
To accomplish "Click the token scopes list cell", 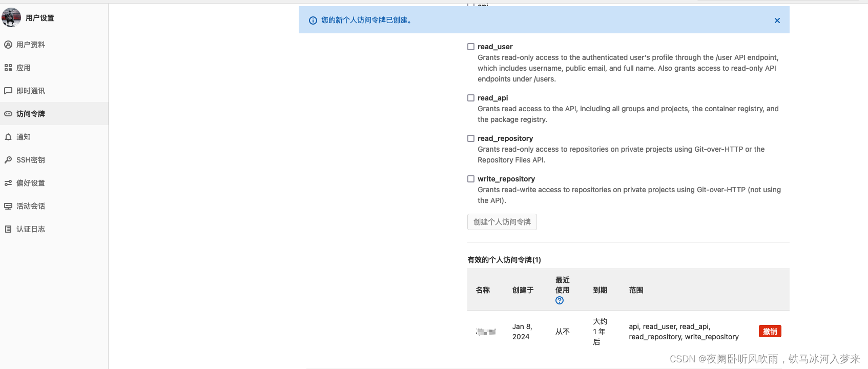I will point(684,332).
